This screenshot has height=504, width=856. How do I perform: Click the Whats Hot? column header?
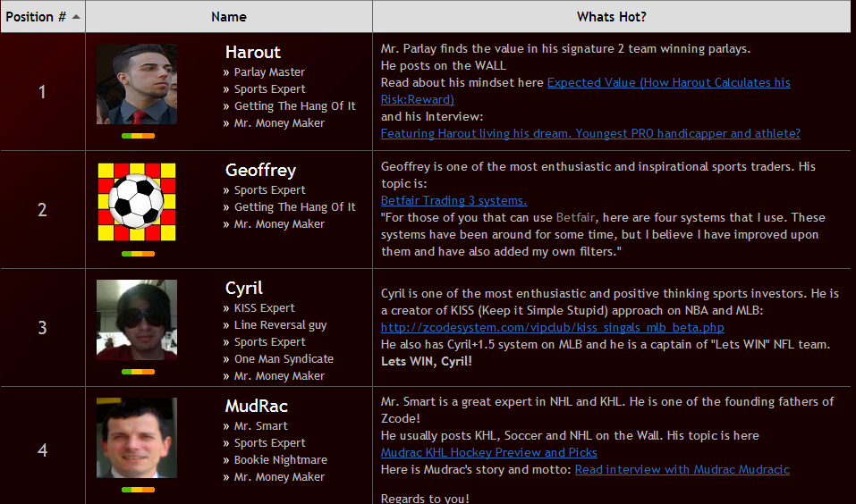coord(612,17)
